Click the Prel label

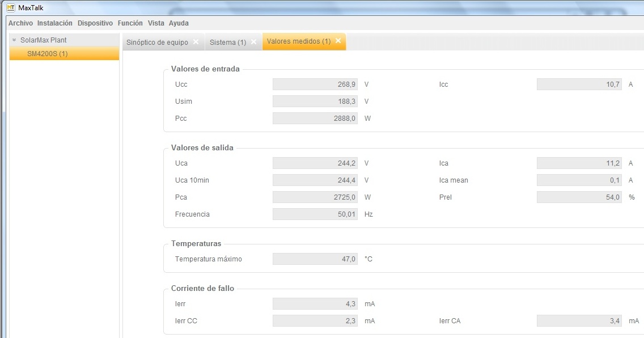point(445,197)
